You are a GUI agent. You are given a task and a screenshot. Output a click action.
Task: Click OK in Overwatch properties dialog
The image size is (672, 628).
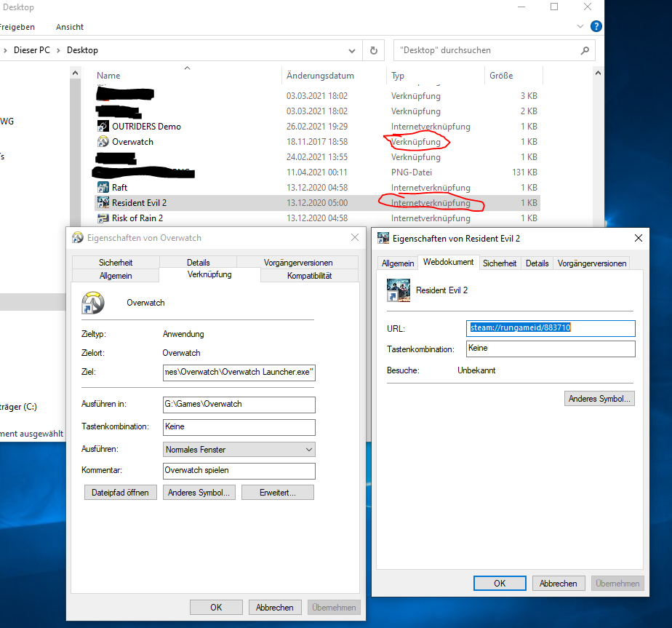click(x=216, y=608)
